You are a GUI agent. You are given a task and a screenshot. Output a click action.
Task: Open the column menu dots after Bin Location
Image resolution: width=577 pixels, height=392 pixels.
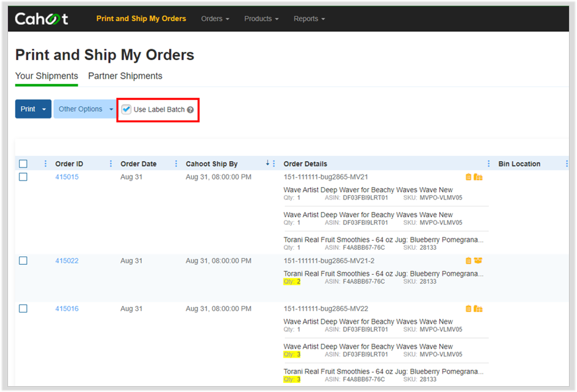[x=567, y=164]
